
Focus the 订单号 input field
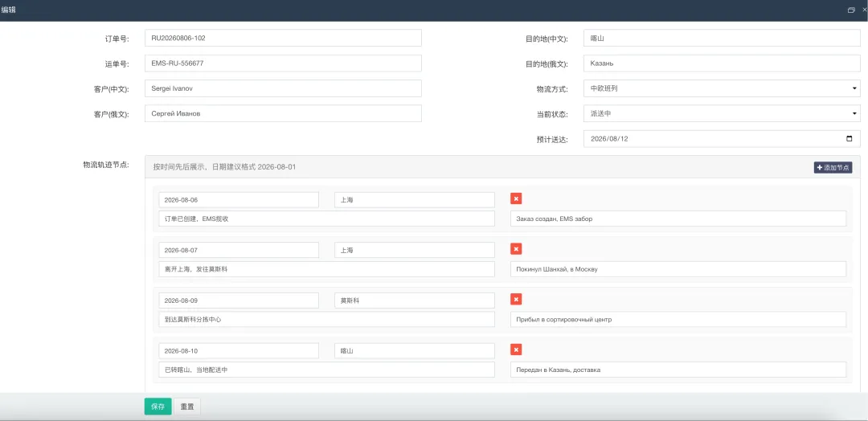coord(283,38)
